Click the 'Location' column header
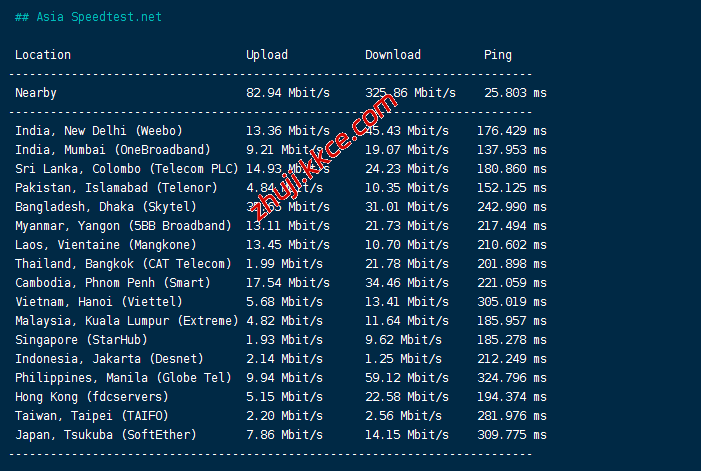701x471 pixels. [x=43, y=55]
